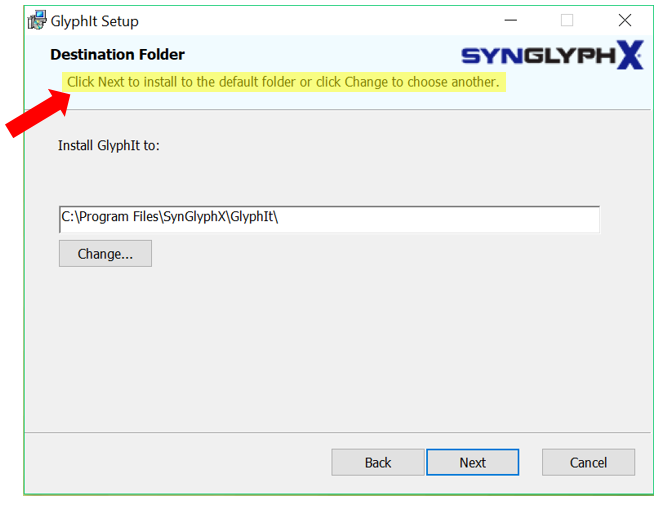
Task: Minimize the GlyphIt Setup window
Action: 511,20
